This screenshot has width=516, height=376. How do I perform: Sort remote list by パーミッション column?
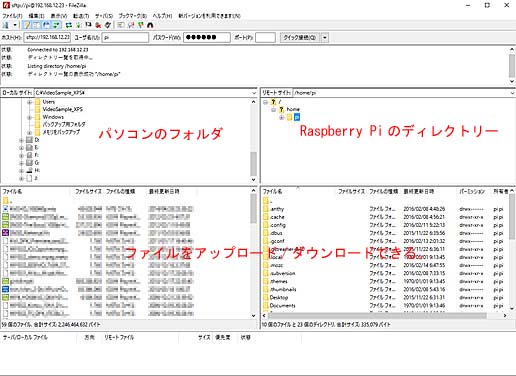point(472,191)
